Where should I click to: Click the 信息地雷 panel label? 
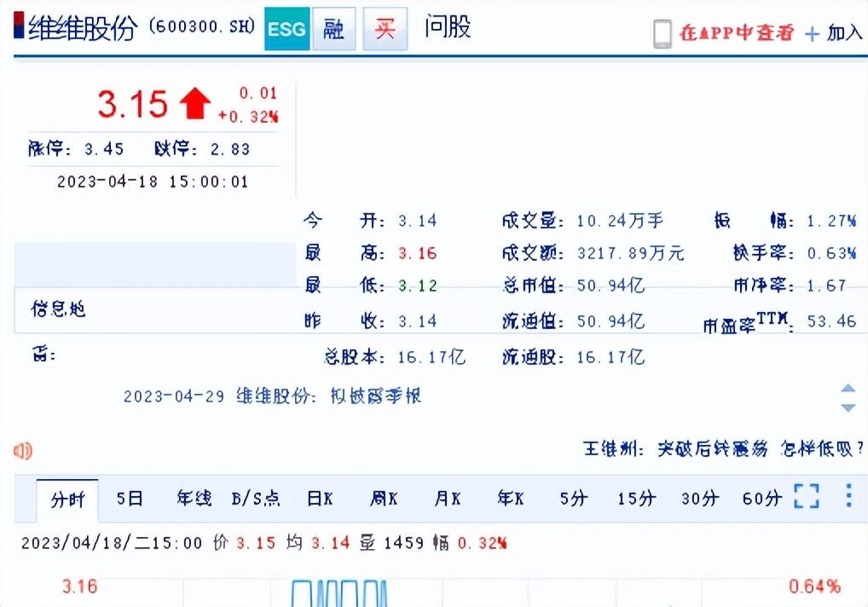click(x=59, y=309)
